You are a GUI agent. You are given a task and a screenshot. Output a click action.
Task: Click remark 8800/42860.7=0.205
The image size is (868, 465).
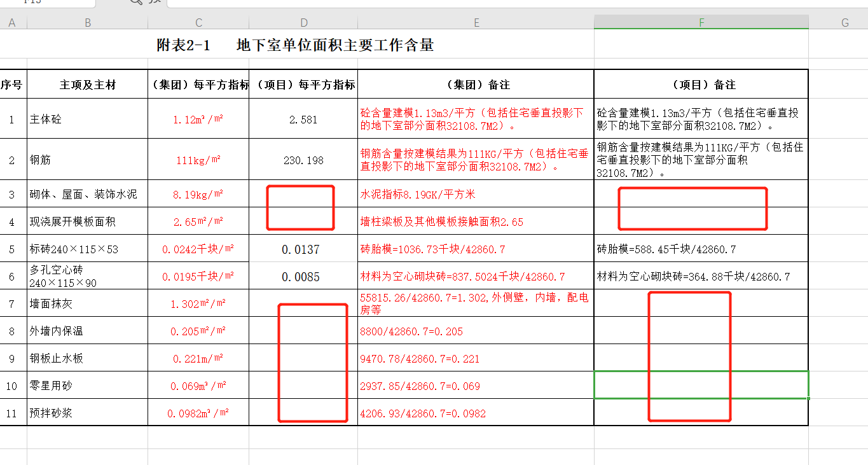coord(411,331)
